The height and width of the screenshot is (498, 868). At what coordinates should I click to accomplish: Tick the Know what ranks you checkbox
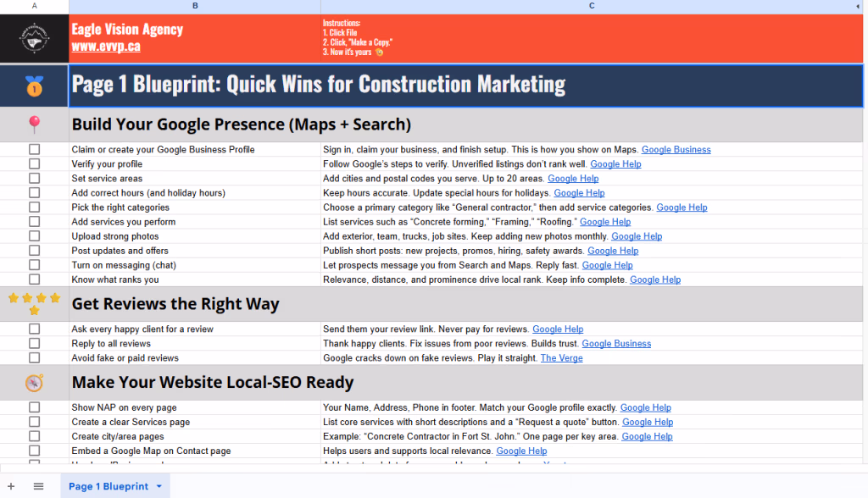(34, 279)
